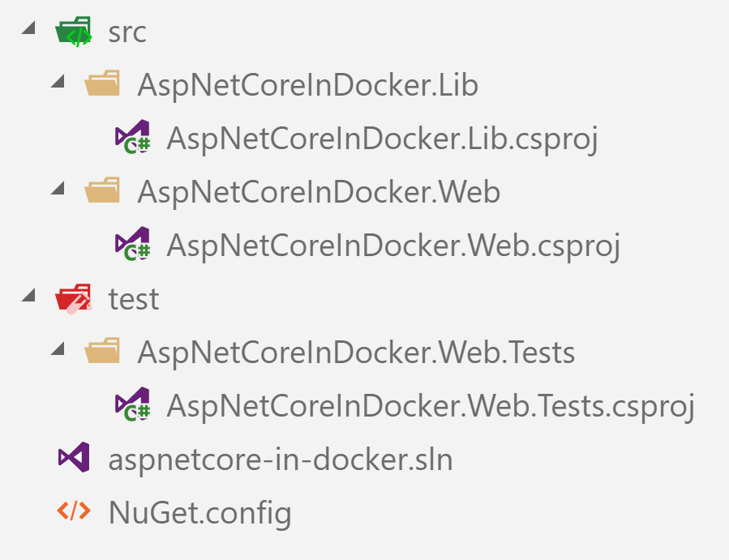
Task: Click the AspNetCoreInDocker.Web.Tests folder icon
Action: [102, 350]
